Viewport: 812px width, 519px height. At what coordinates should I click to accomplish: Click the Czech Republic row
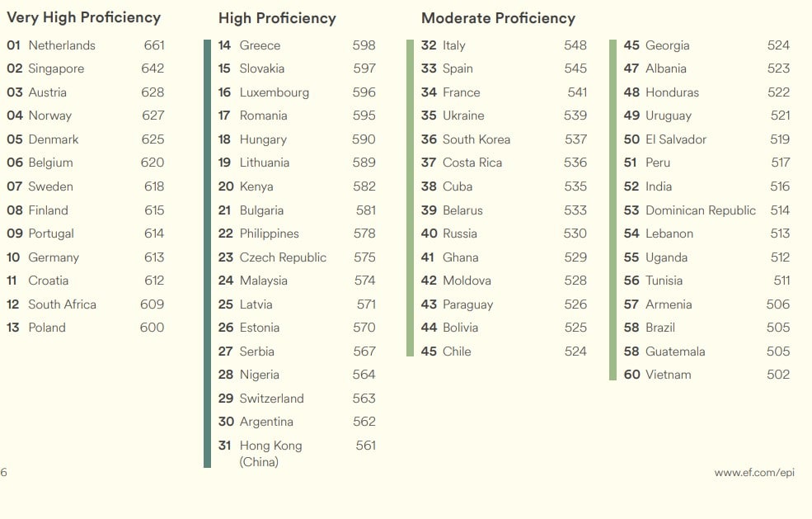click(297, 257)
